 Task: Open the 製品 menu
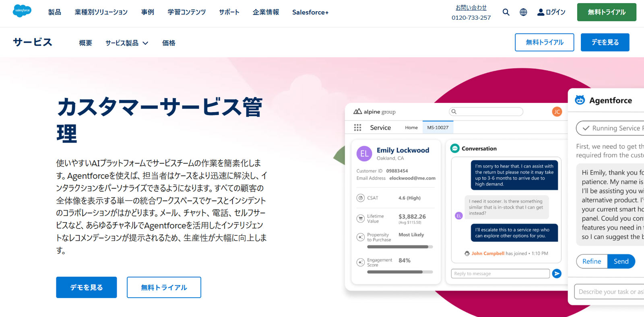pos(55,12)
